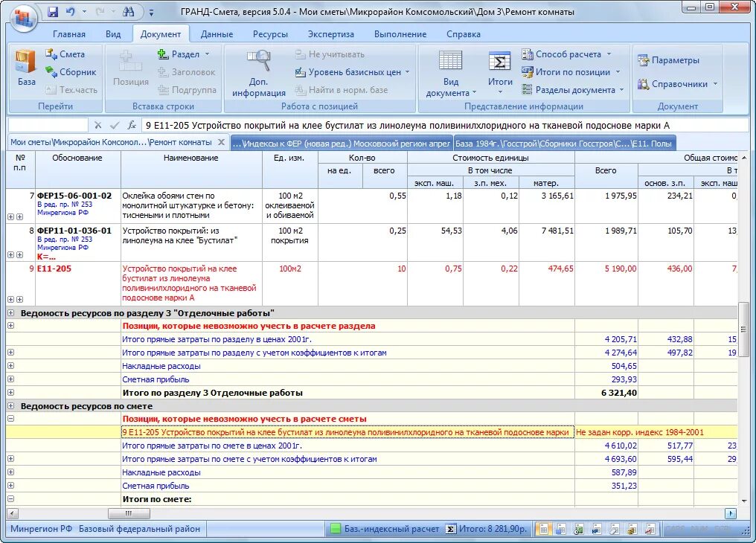Cancel formula bar entry with X icon
The image size is (756, 543).
click(98, 125)
